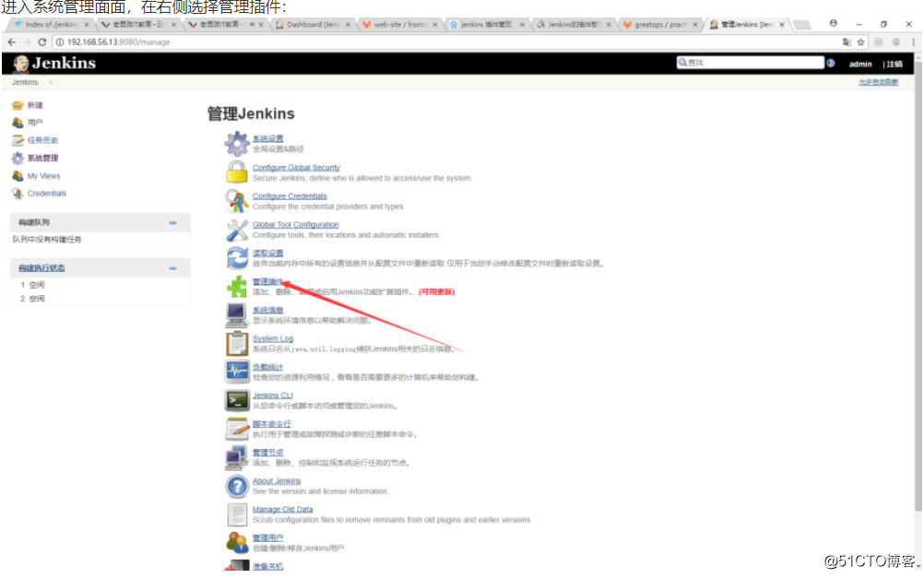Go back with the browser back arrow
The width and height of the screenshot is (924, 578).
(12, 42)
